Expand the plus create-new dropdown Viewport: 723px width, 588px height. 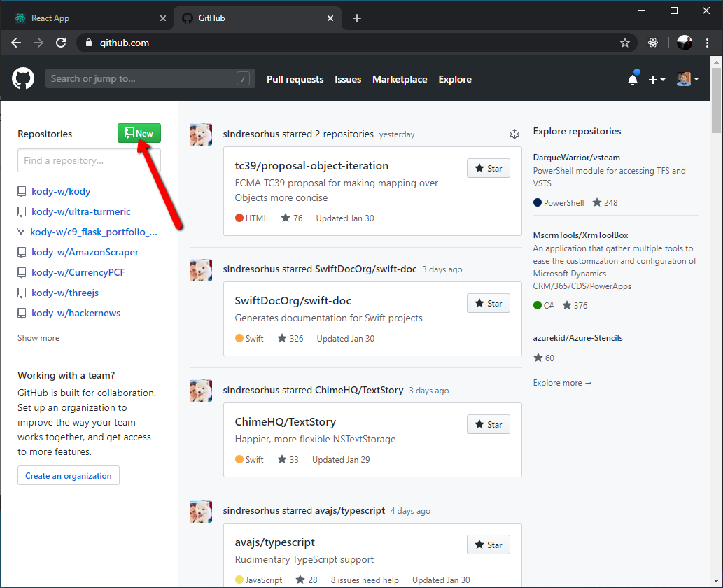coord(657,79)
